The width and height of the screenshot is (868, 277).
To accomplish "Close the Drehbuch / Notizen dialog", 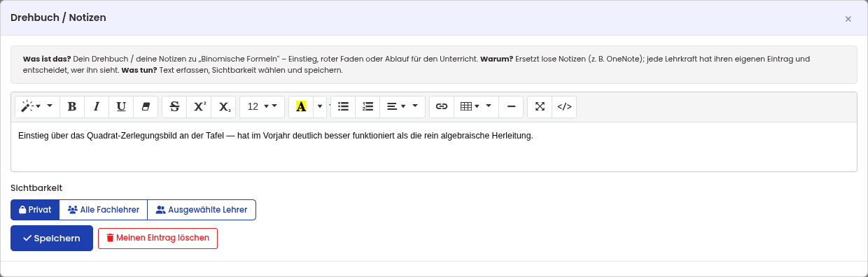I will 848,19.
